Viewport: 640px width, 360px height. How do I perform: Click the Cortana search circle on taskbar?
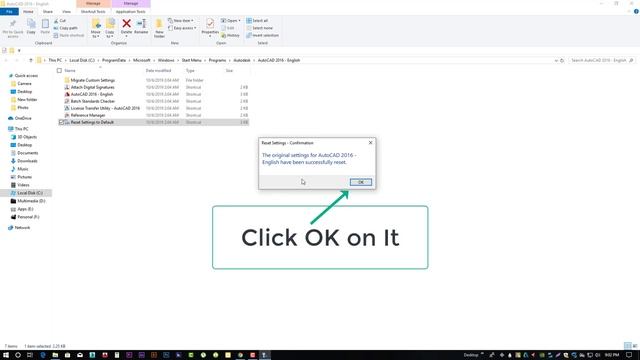18,355
